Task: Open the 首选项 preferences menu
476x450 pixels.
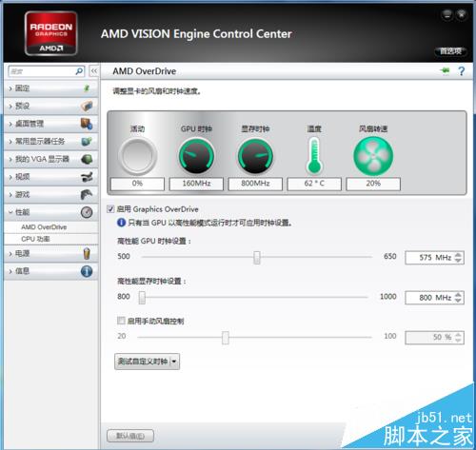Action: (x=450, y=50)
